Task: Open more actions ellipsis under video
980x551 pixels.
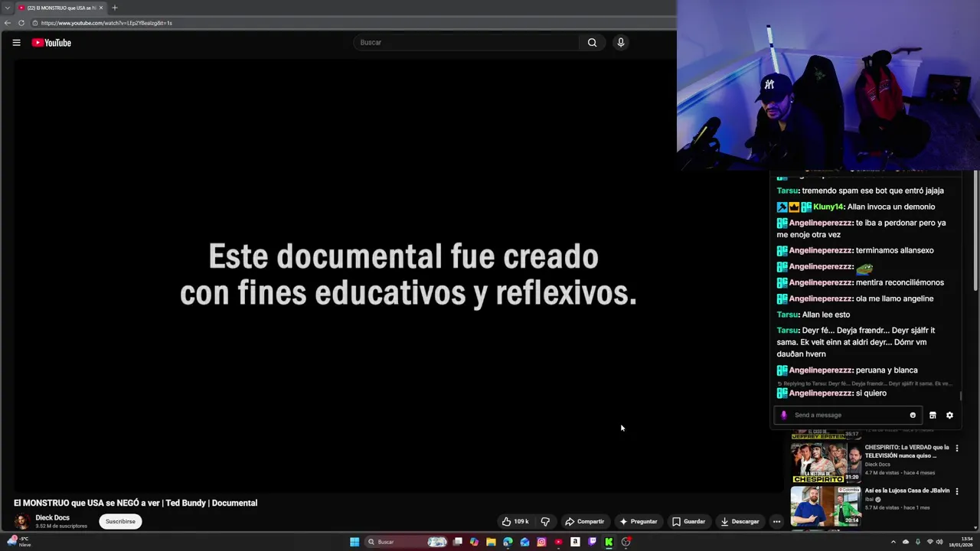Action: tap(776, 522)
